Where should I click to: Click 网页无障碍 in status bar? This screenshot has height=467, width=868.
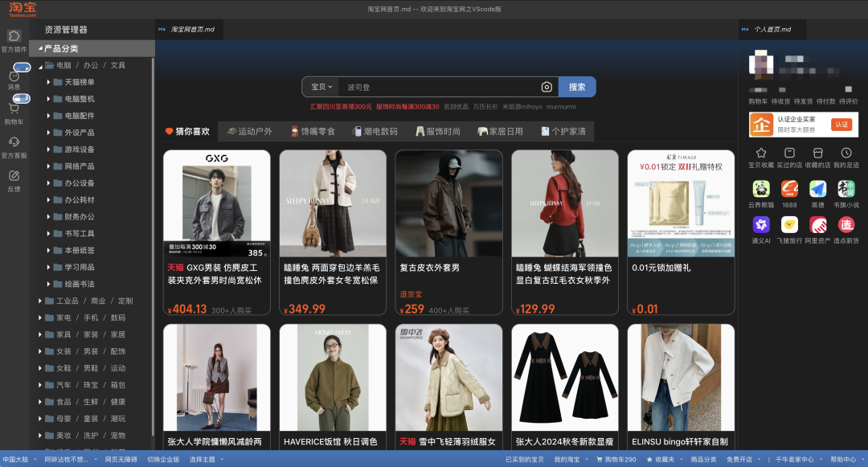121,459
